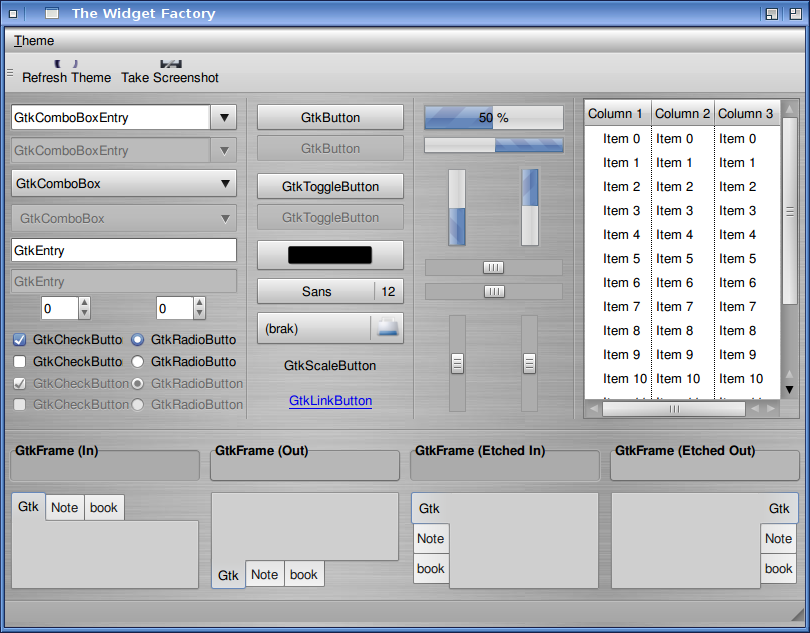Toggle the enabled GtkToggleButton
The image size is (810, 633).
(330, 187)
